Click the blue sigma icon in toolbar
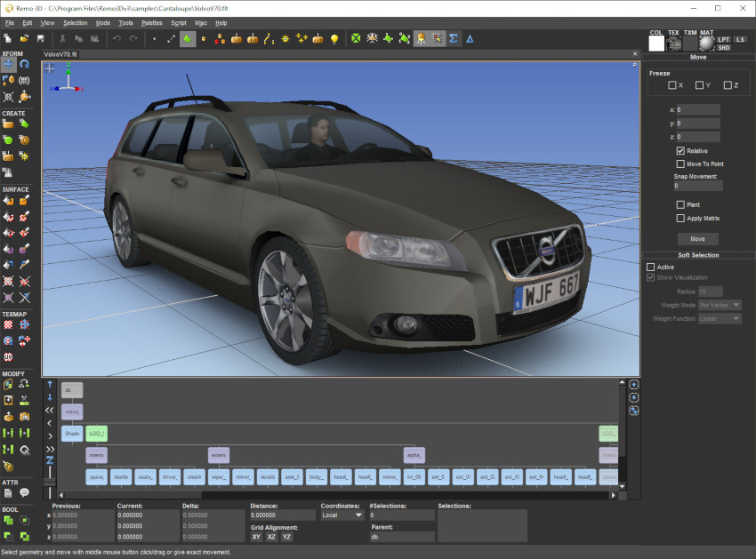The height and width of the screenshot is (559, 756). pos(453,39)
